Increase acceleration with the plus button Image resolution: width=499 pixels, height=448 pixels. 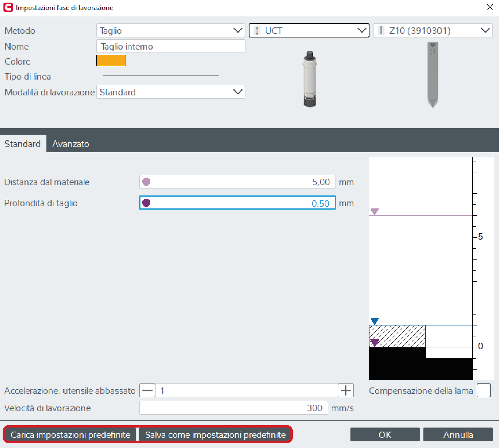click(346, 390)
